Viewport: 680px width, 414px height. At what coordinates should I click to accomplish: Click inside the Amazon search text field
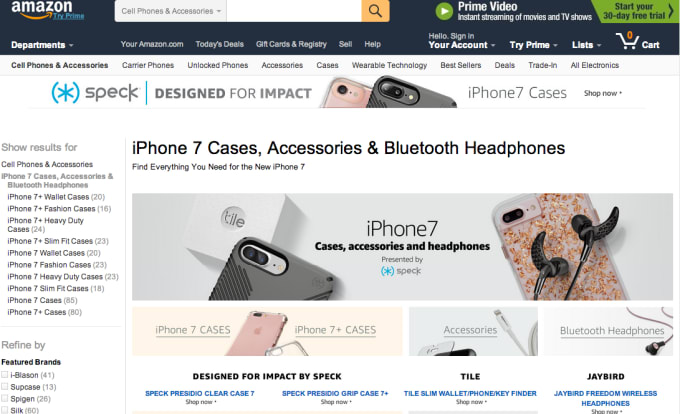tap(294, 11)
